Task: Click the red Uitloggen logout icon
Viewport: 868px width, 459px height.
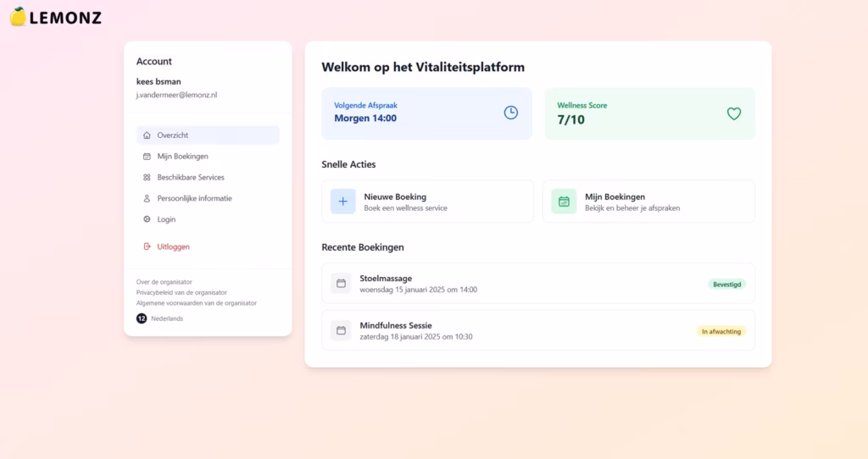Action: click(x=147, y=246)
